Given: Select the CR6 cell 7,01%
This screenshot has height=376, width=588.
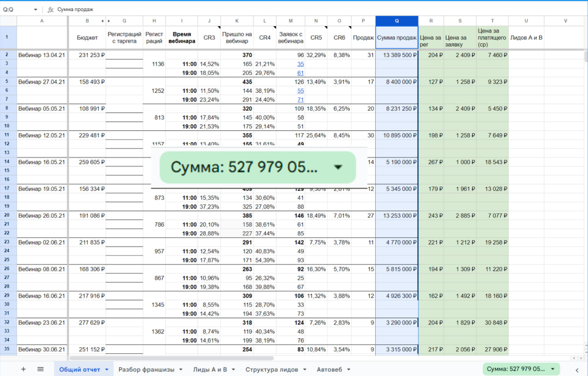Looking at the screenshot, I should pos(340,215).
